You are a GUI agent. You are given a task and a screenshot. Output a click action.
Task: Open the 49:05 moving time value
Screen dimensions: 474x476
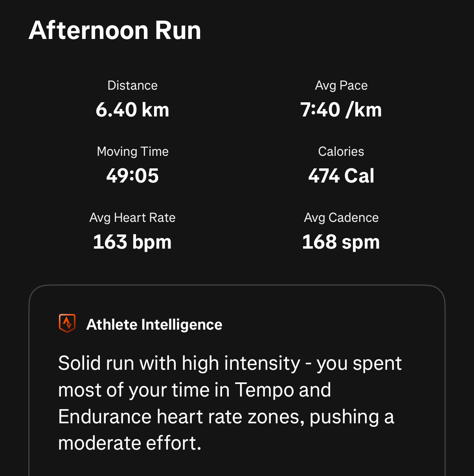[132, 176]
